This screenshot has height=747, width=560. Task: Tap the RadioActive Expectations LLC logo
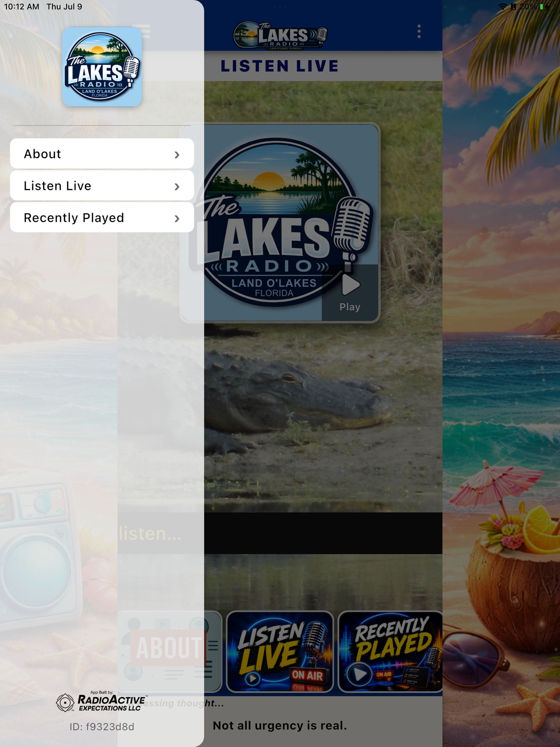(102, 701)
